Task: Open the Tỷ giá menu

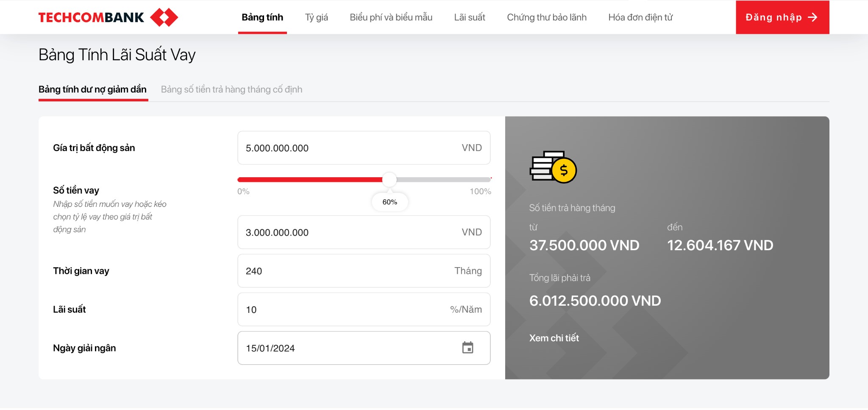Action: click(317, 17)
